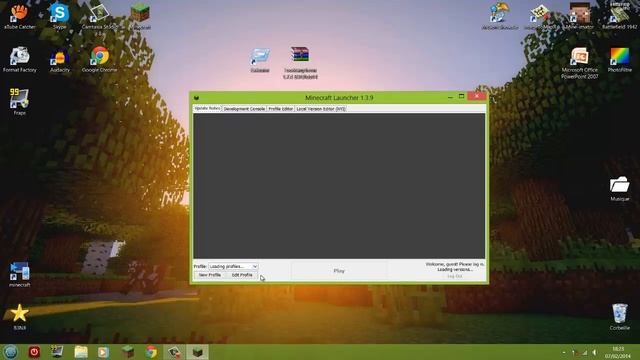The width and height of the screenshot is (640, 360).
Task: Click the Log Out button
Action: click(x=455, y=276)
